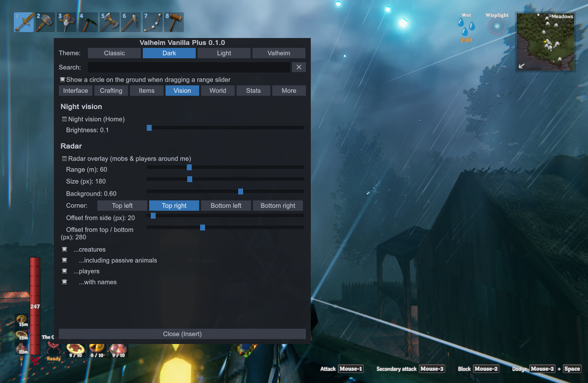The width and height of the screenshot is (588, 383).
Task: Select the Classic theme
Action: pos(114,53)
